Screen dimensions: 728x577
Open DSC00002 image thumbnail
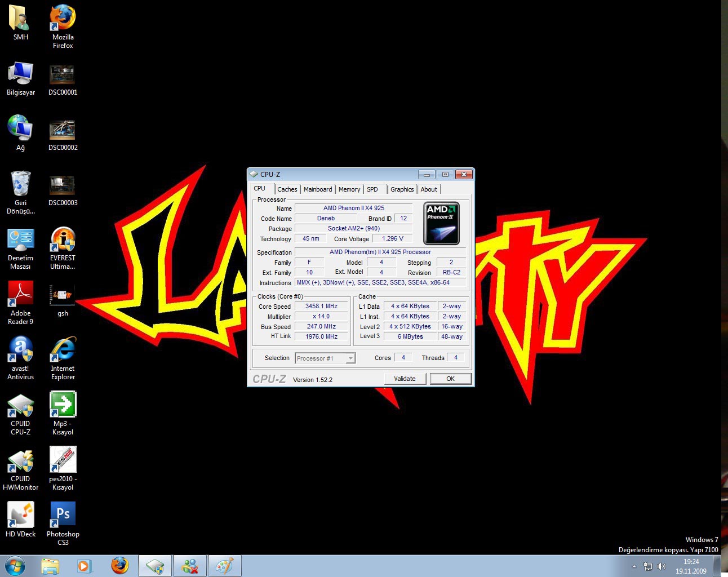[63, 134]
